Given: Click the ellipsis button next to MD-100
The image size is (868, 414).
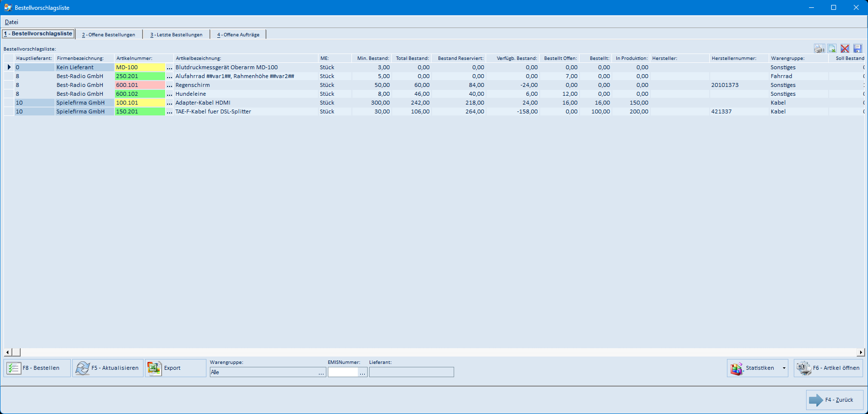Looking at the screenshot, I should (170, 67).
